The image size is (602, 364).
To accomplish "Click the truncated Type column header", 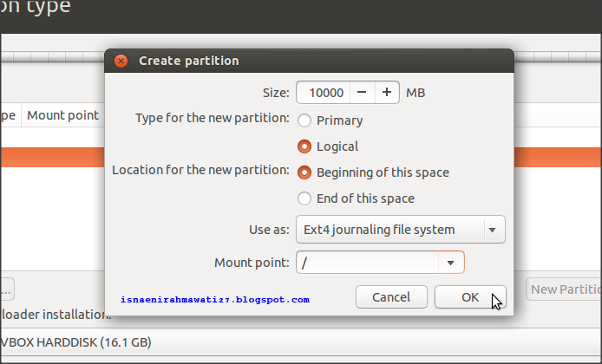I will pyautogui.click(x=9, y=114).
